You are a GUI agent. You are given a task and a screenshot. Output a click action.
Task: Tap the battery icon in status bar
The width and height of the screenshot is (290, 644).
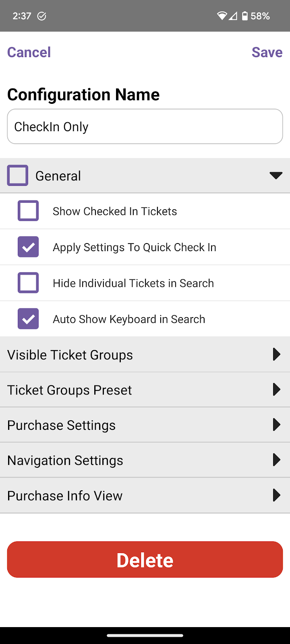pyautogui.click(x=244, y=16)
